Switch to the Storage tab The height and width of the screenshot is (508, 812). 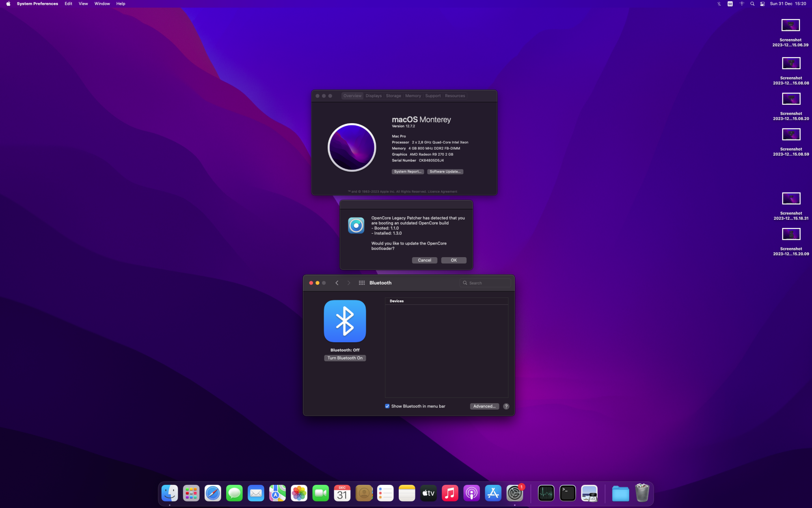tap(393, 96)
